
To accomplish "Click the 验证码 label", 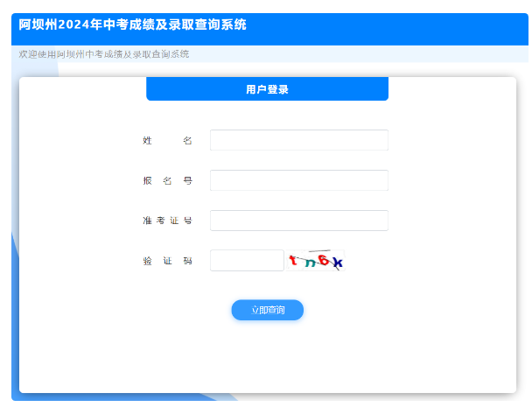I will click(167, 261).
